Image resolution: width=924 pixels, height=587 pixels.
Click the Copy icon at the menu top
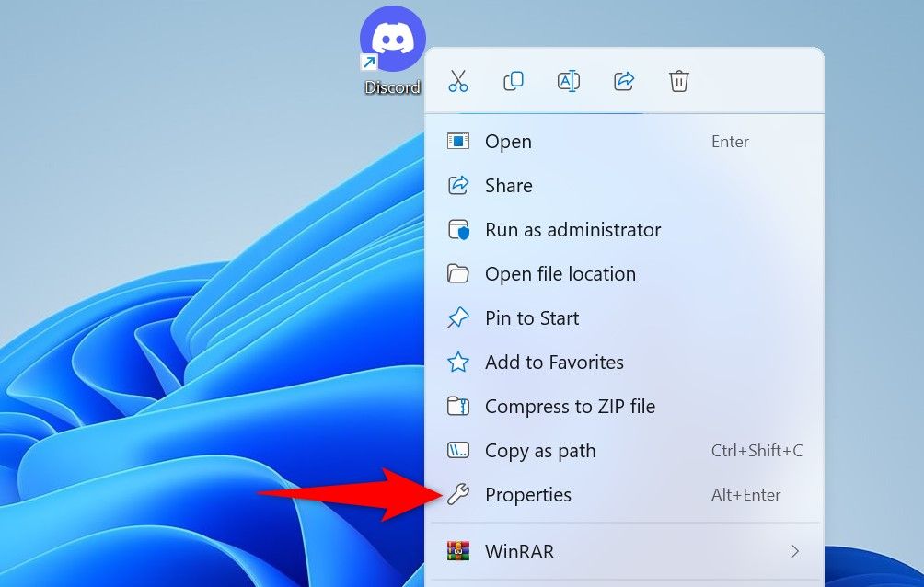pos(513,81)
